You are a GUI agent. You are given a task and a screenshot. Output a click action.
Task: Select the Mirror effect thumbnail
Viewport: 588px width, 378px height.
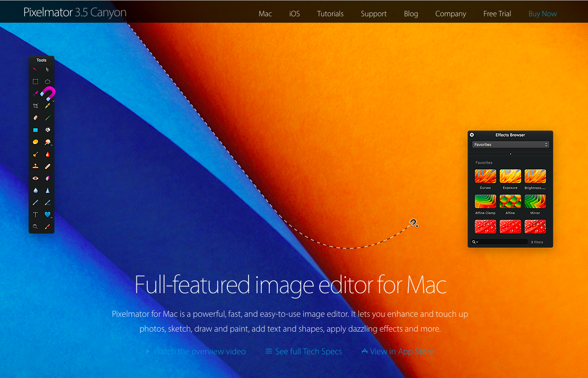535,201
